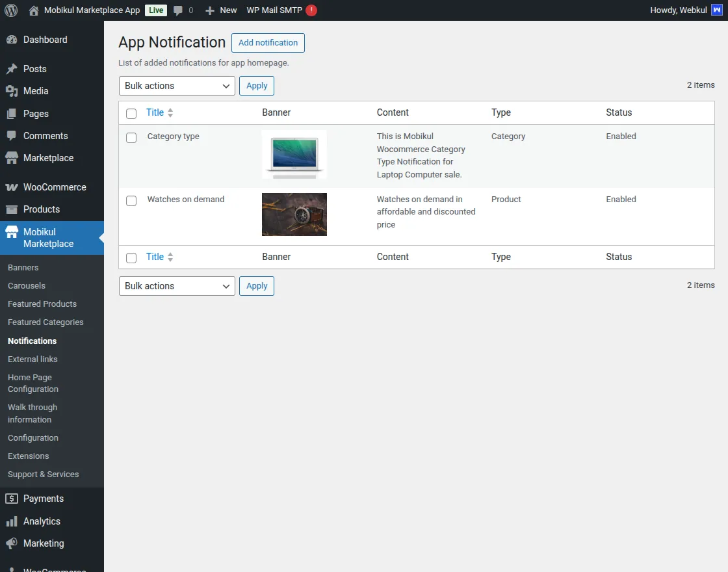Click the laptop banner thumbnail
The width and height of the screenshot is (728, 572).
pyautogui.click(x=294, y=155)
